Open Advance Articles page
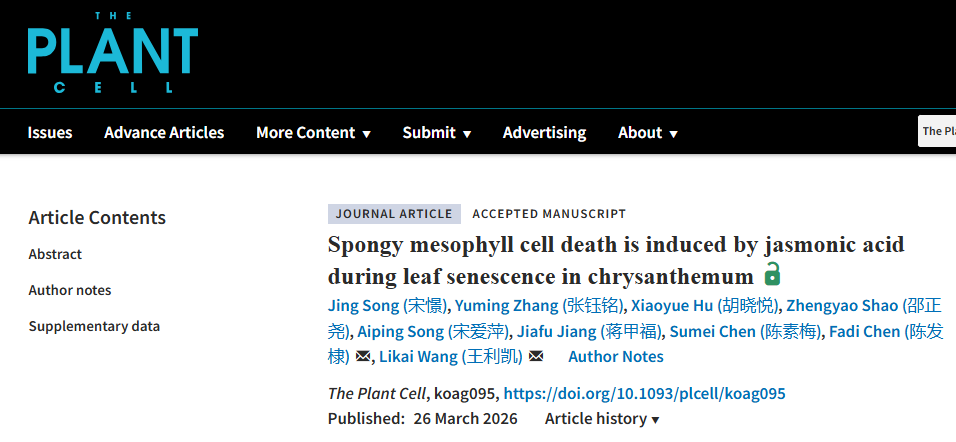Image resolution: width=956 pixels, height=442 pixels. coord(164,133)
